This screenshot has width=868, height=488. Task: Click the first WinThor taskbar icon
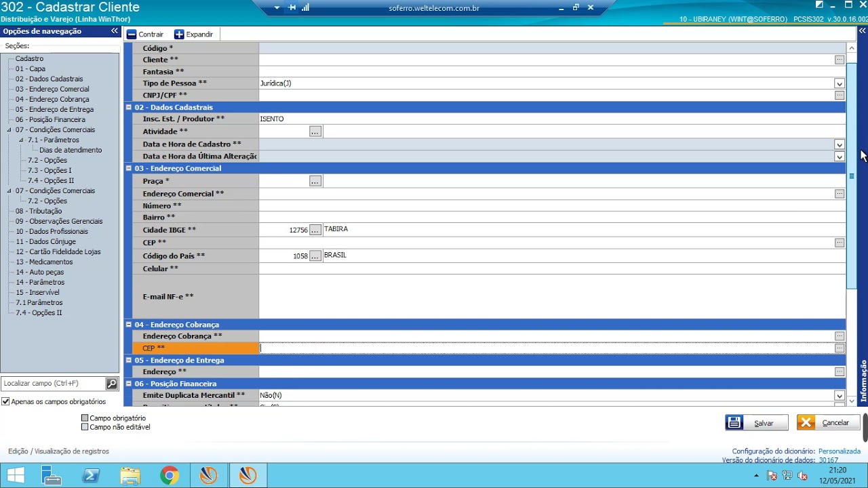[x=209, y=475]
